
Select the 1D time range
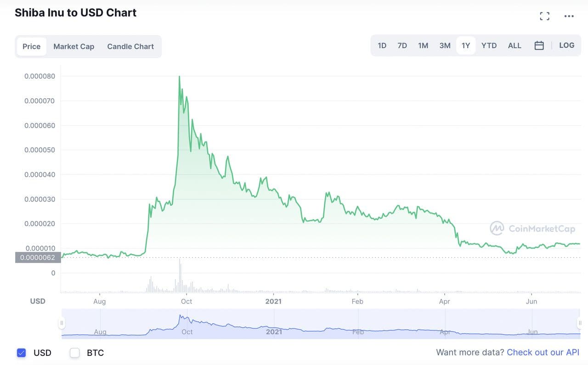[x=382, y=45]
